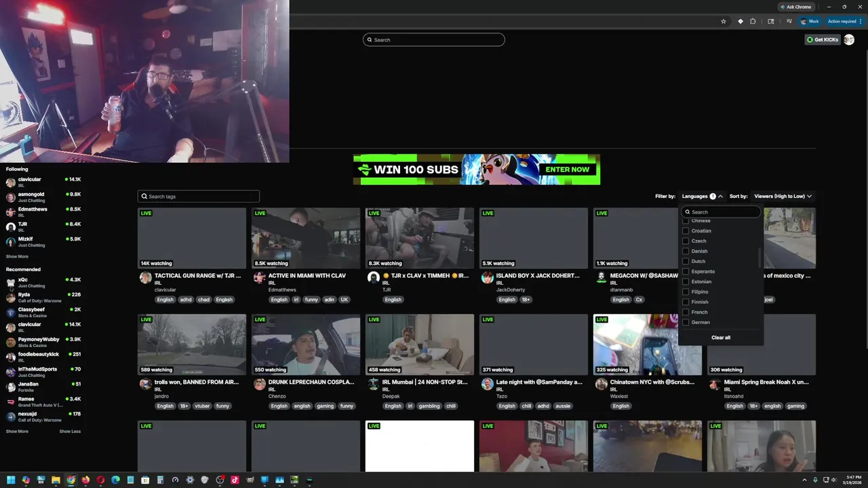Image resolution: width=868 pixels, height=488 pixels.
Task: Open Edmatthews channel in Following sidebar
Action: (x=43, y=212)
